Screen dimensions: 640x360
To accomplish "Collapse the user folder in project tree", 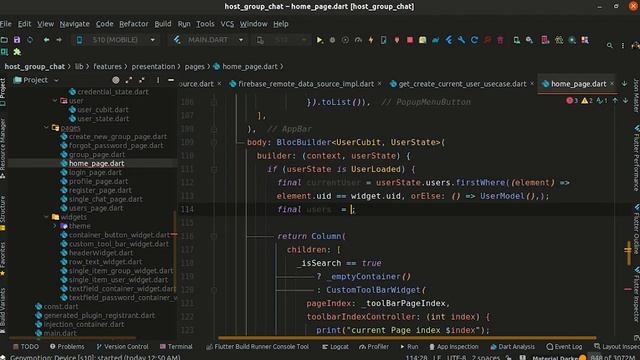I will coord(55,100).
